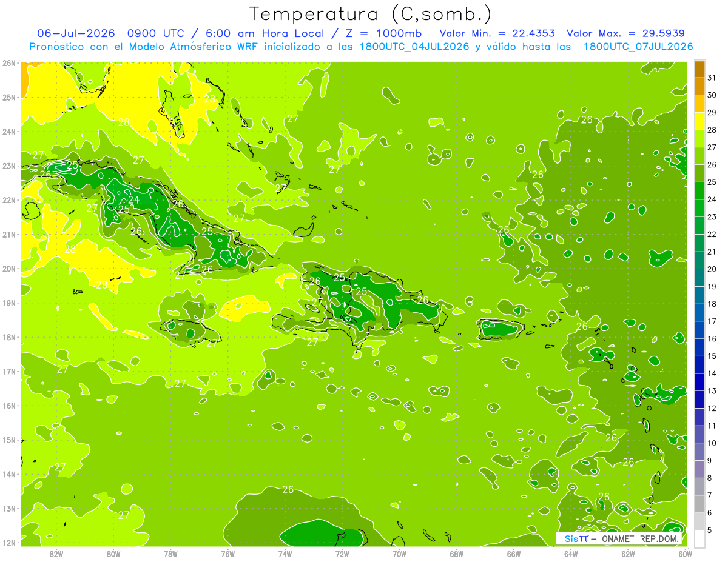
Task: Click the '19N' latitude axis label
Action: click(x=8, y=303)
